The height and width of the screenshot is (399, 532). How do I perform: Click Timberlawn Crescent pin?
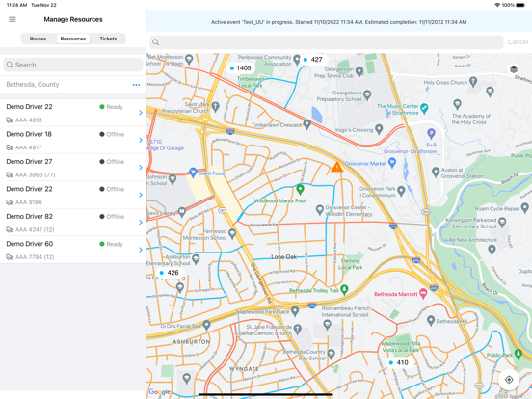pyautogui.click(x=306, y=124)
